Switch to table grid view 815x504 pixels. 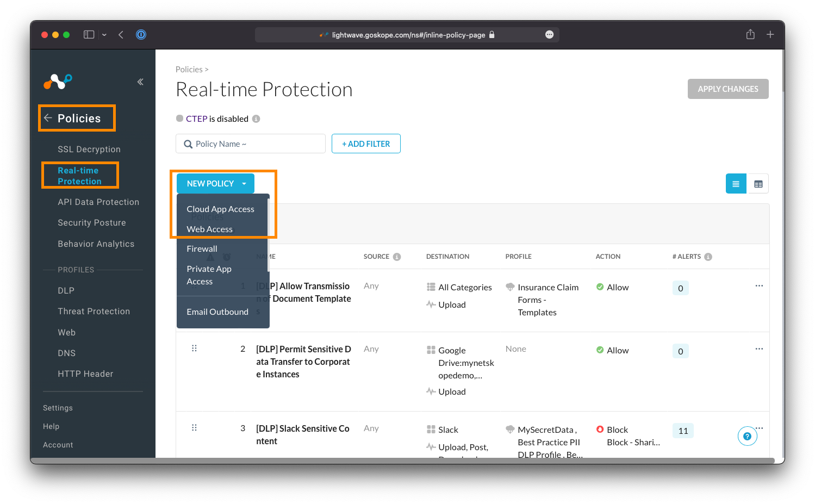758,184
